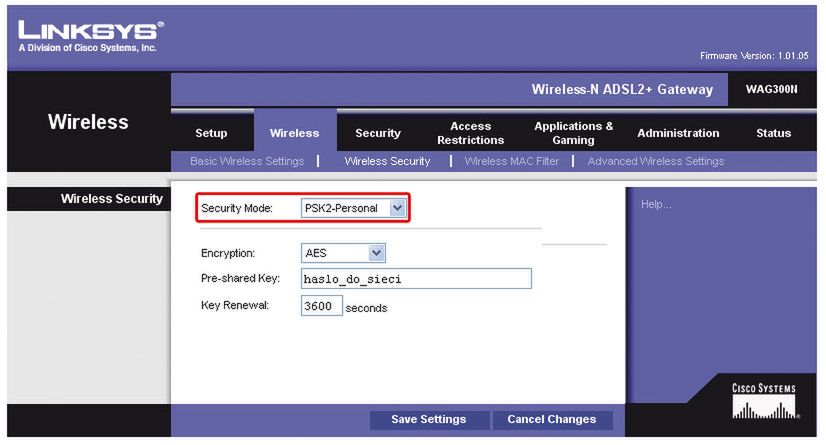This screenshot has height=445, width=826.
Task: Expand the Encryption dropdown
Action: coord(343,253)
